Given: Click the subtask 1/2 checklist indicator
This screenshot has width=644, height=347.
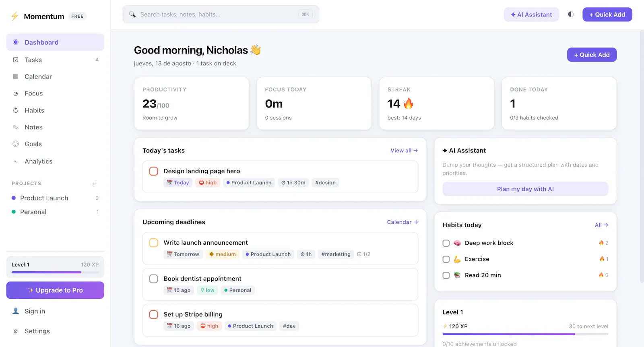Looking at the screenshot, I should point(364,254).
